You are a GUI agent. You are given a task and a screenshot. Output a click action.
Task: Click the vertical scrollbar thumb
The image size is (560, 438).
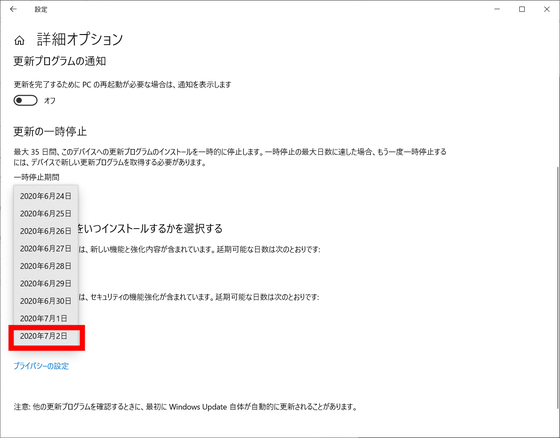[558, 288]
